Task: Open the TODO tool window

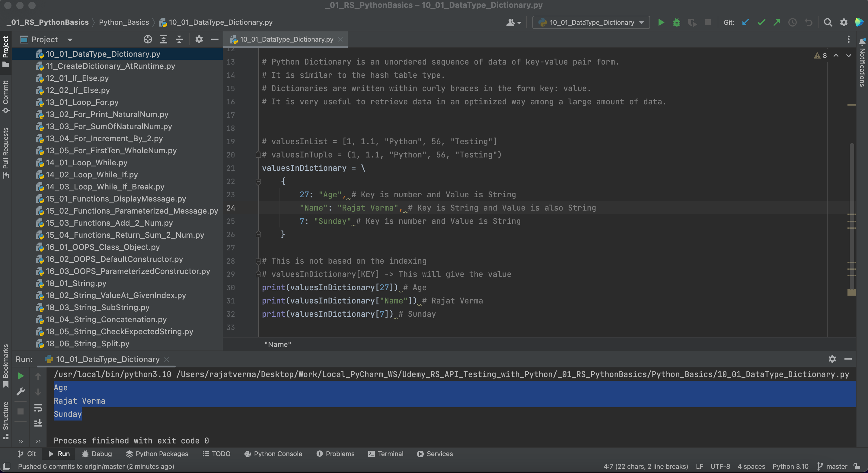Action: coord(216,454)
